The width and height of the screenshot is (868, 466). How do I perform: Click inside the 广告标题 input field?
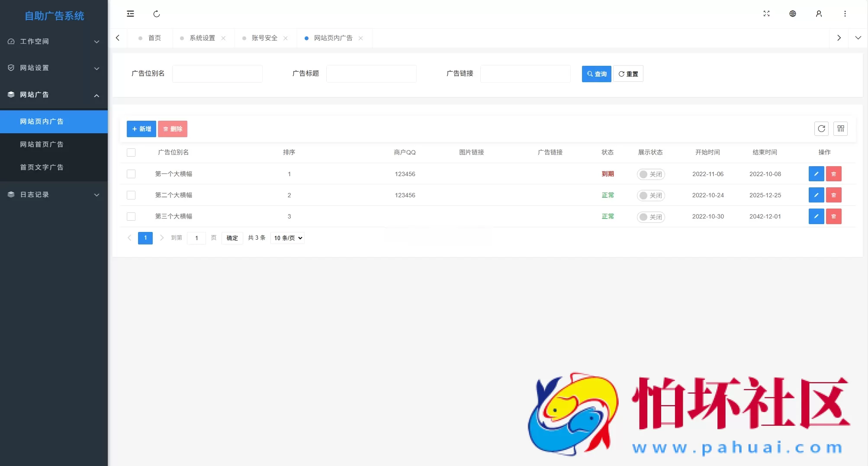point(371,74)
